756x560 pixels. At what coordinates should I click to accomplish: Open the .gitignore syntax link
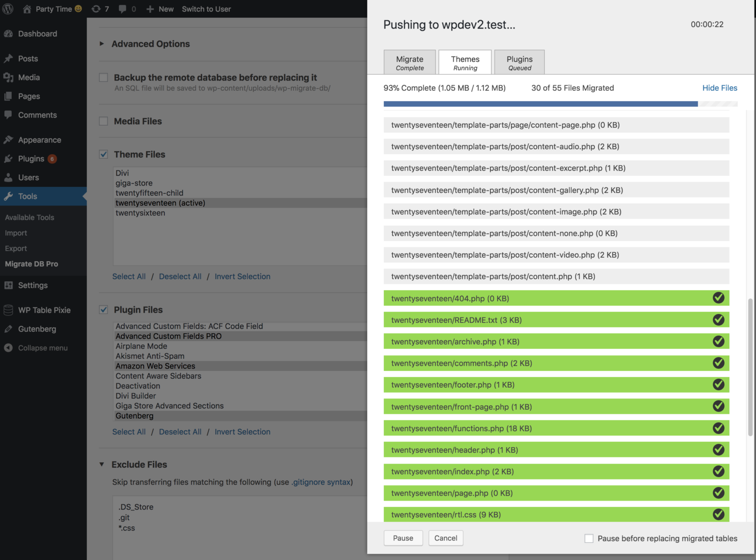[322, 482]
